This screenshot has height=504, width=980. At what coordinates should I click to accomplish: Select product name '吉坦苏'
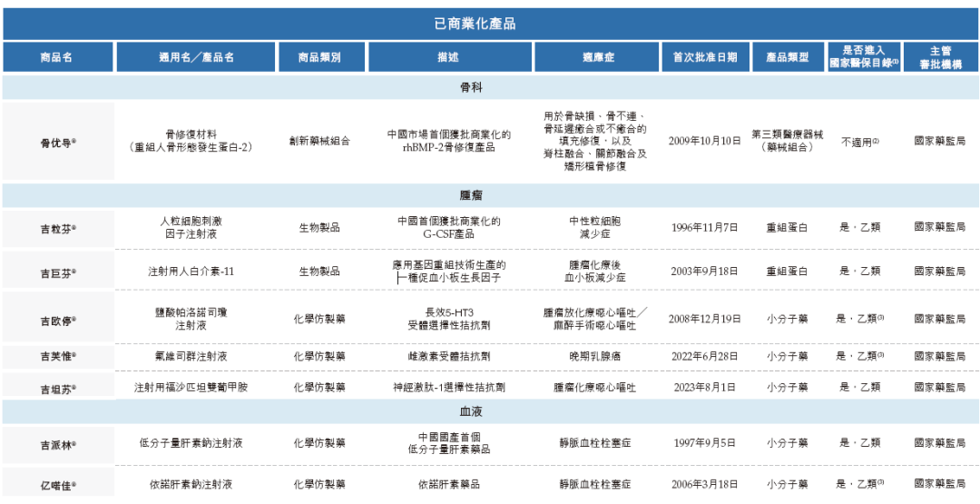pos(57,389)
